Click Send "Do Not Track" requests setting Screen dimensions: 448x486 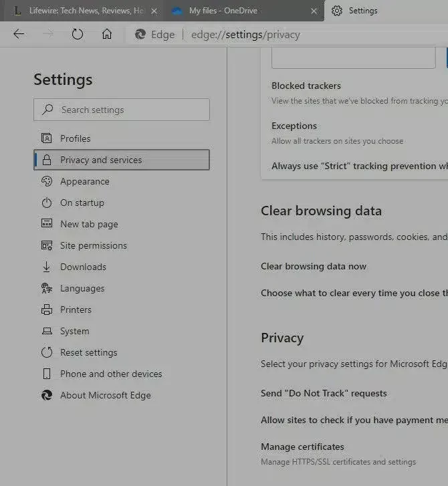324,393
